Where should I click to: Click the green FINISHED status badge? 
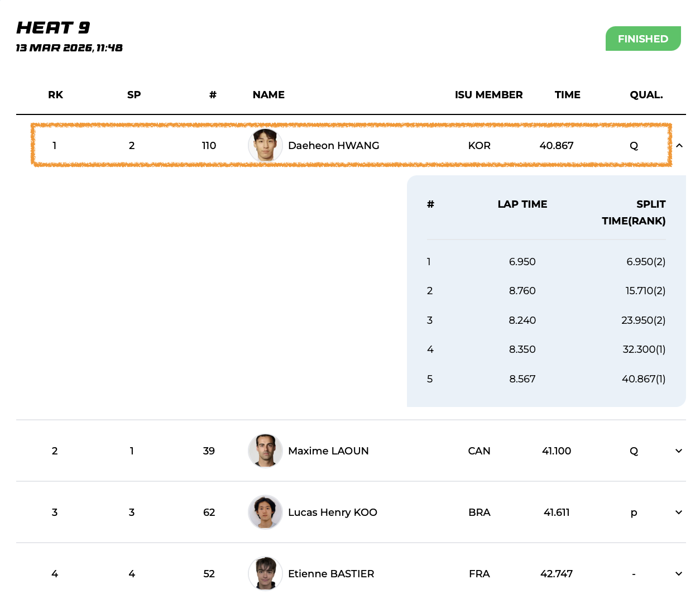tap(643, 39)
